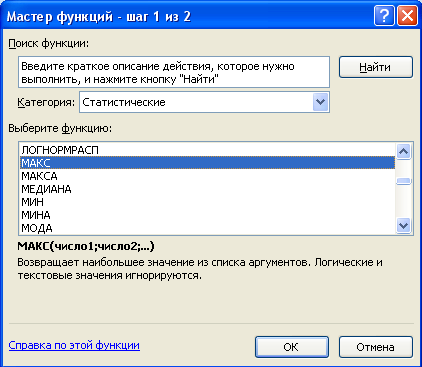Confirm with the OK button

point(292,347)
